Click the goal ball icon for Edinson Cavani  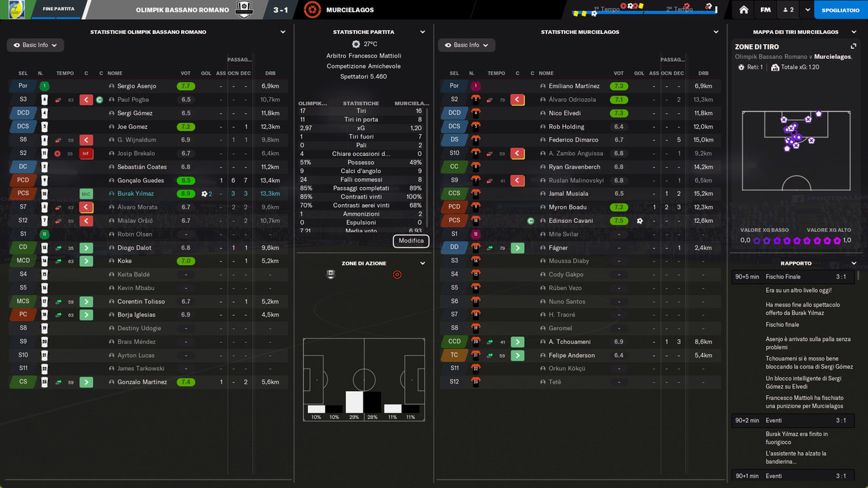639,221
